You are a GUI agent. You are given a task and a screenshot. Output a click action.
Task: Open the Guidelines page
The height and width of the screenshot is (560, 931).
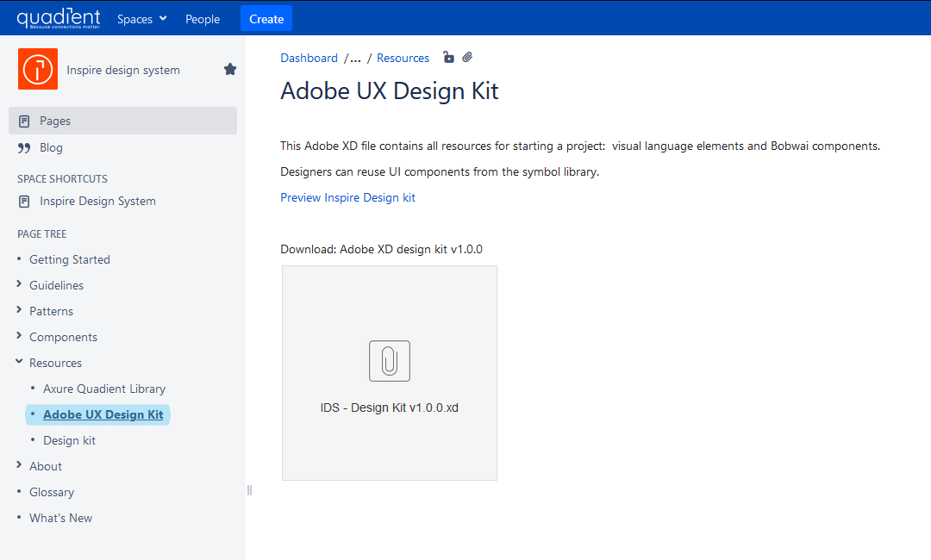coord(56,285)
